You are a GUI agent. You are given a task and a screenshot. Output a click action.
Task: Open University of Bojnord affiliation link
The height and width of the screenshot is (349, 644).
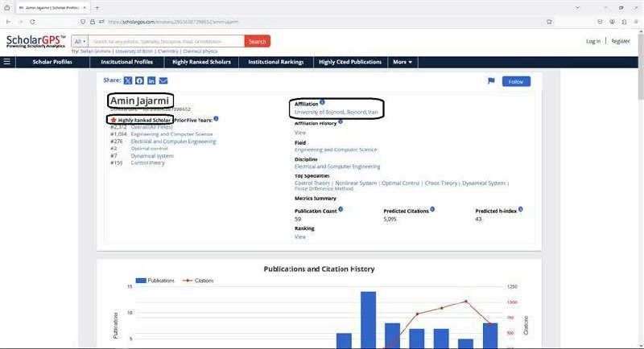pos(336,112)
